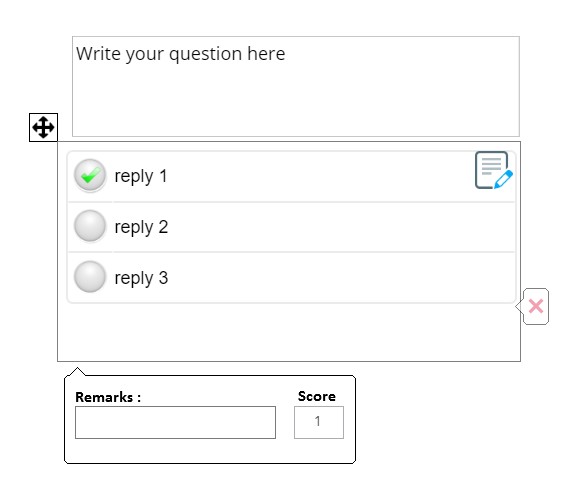Click the four-arrow move handle icon

43,127
